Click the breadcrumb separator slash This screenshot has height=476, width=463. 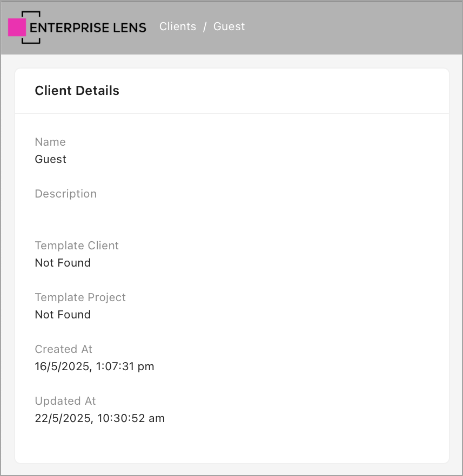[x=204, y=26]
